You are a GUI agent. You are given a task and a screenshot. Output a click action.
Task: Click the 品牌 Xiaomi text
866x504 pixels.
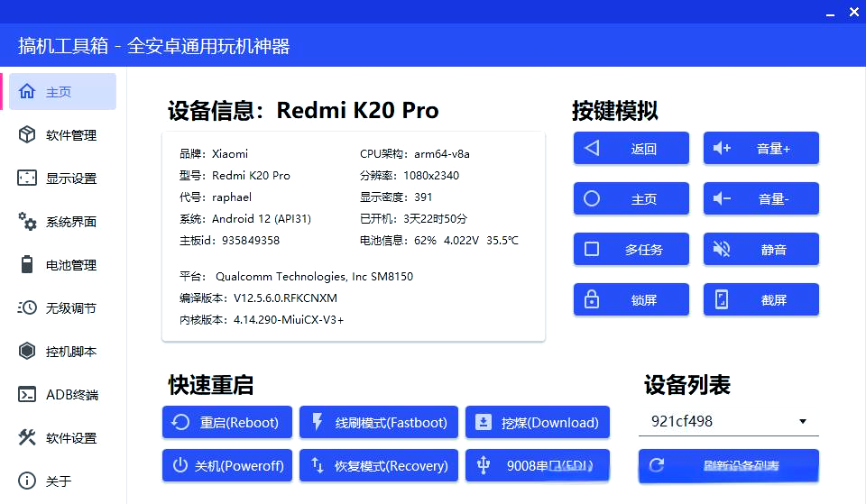coord(214,154)
